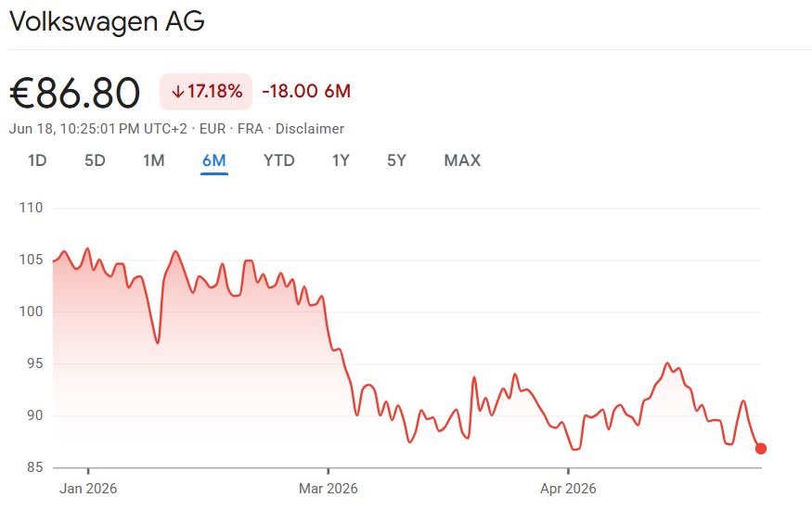Viewport: 812px width, 510px height.
Task: View the 5Y price history tab
Action: 396,160
